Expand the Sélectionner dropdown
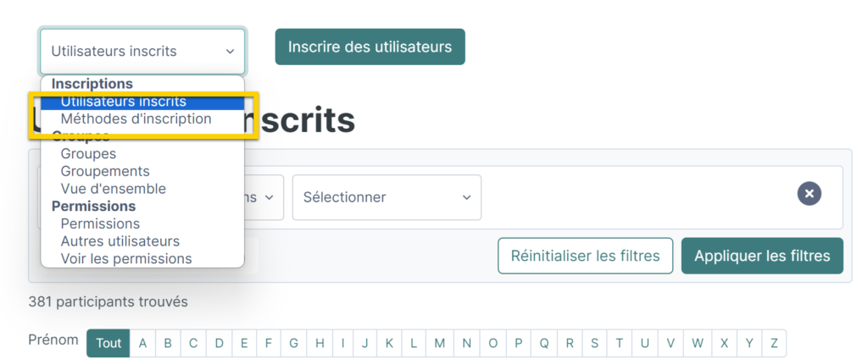This screenshot has height=359, width=868. [x=387, y=197]
